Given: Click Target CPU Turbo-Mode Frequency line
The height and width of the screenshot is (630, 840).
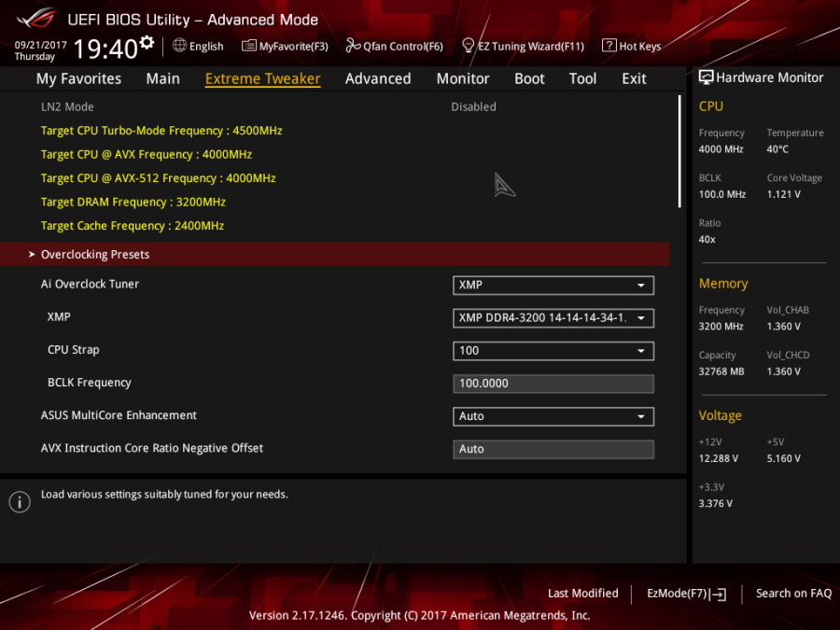Looking at the screenshot, I should click(161, 131).
